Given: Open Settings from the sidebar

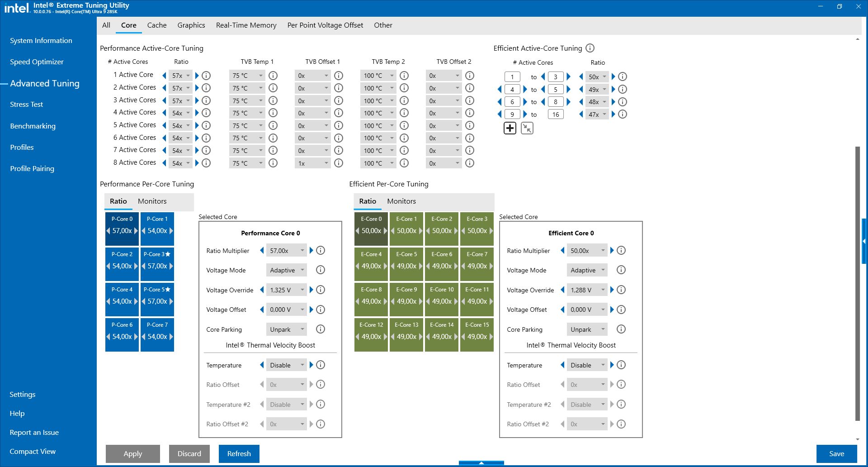Looking at the screenshot, I should pyautogui.click(x=23, y=395).
